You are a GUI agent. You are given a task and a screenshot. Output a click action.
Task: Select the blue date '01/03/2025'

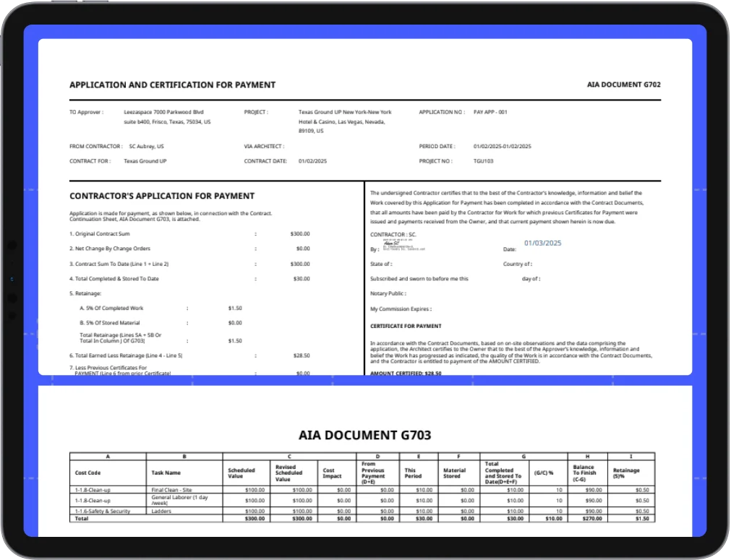click(543, 244)
